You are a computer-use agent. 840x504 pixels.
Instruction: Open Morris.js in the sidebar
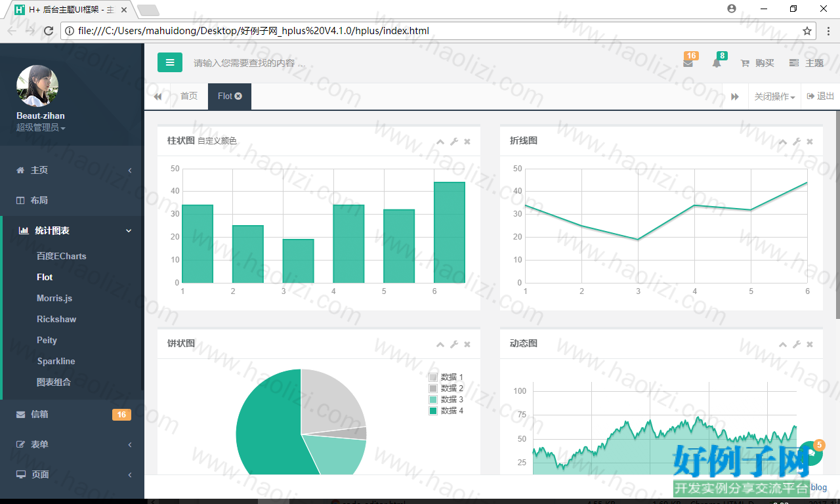point(54,298)
